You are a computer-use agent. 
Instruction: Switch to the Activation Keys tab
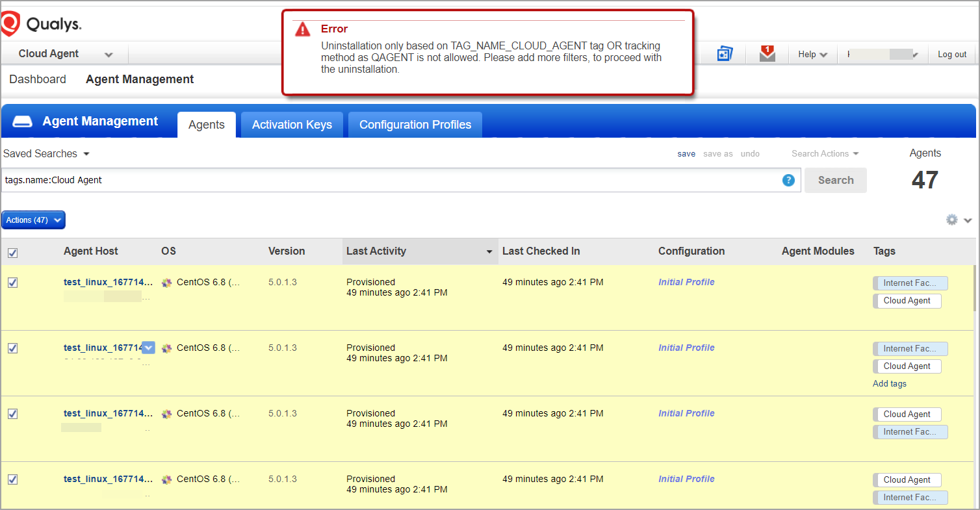(x=292, y=125)
